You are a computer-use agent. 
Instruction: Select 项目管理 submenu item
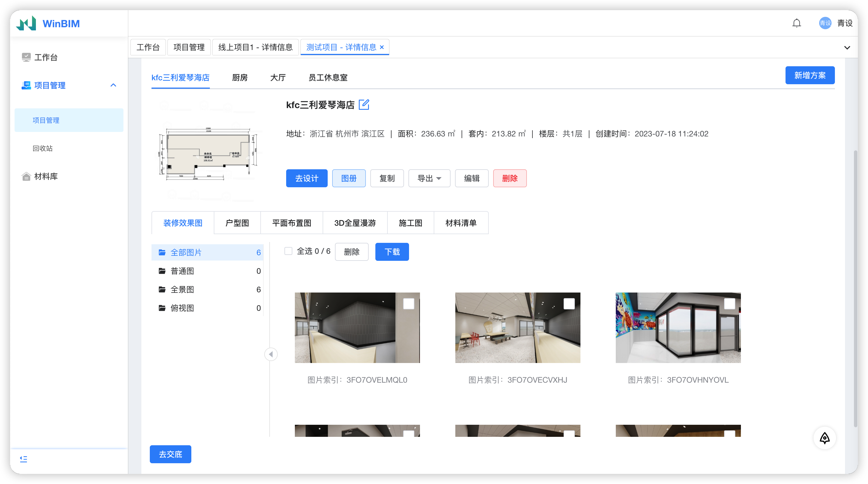[69, 120]
